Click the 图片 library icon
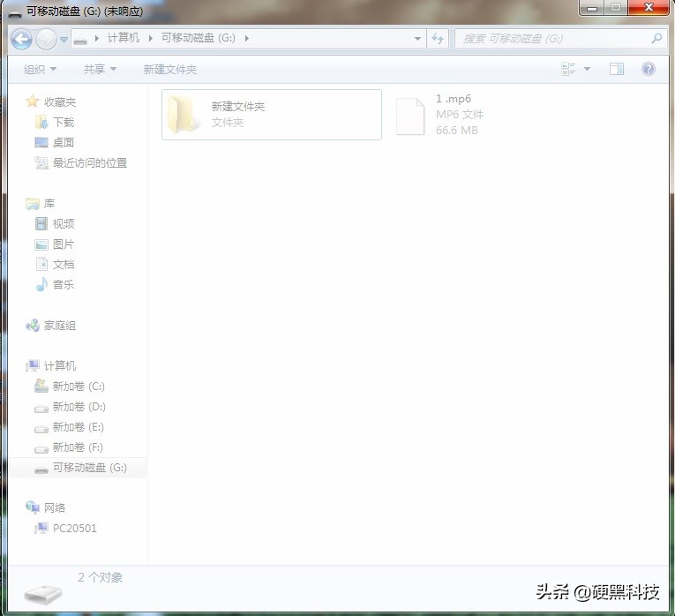675x616 pixels. pyautogui.click(x=41, y=244)
